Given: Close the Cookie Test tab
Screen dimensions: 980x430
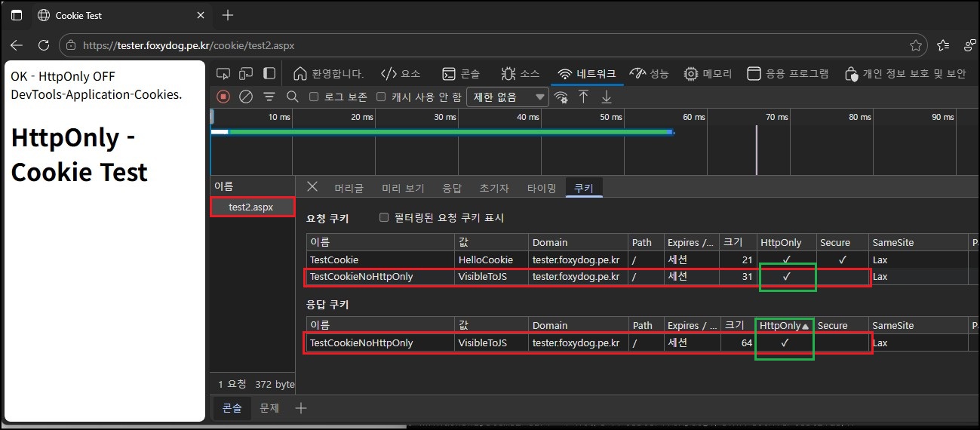Looking at the screenshot, I should pos(201,15).
